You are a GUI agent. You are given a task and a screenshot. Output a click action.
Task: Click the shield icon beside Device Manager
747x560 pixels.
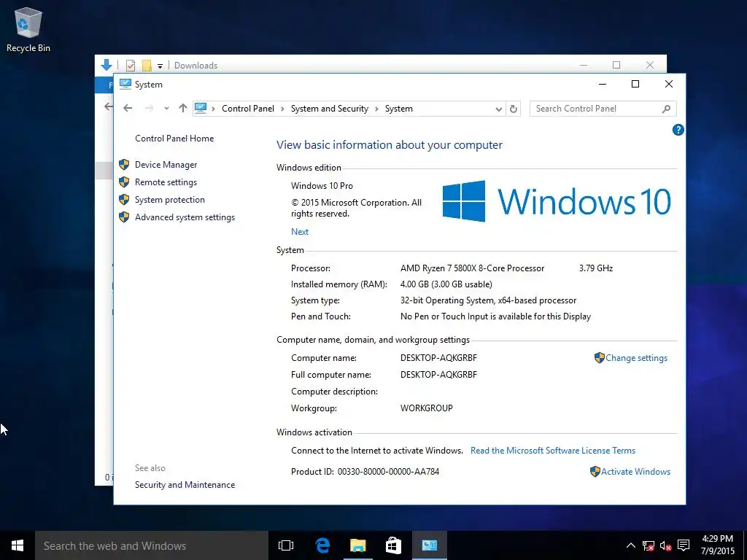[124, 165]
